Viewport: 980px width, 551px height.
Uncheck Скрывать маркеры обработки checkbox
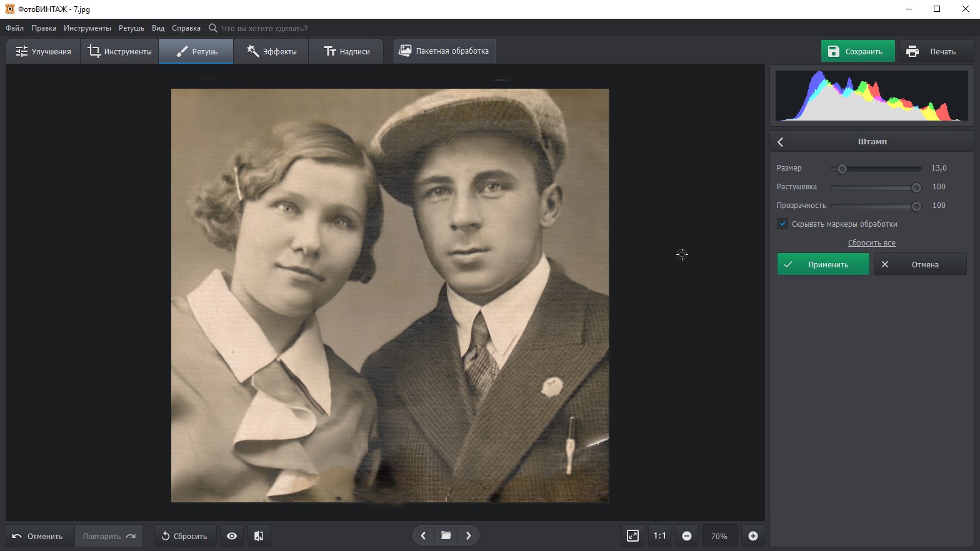(782, 224)
